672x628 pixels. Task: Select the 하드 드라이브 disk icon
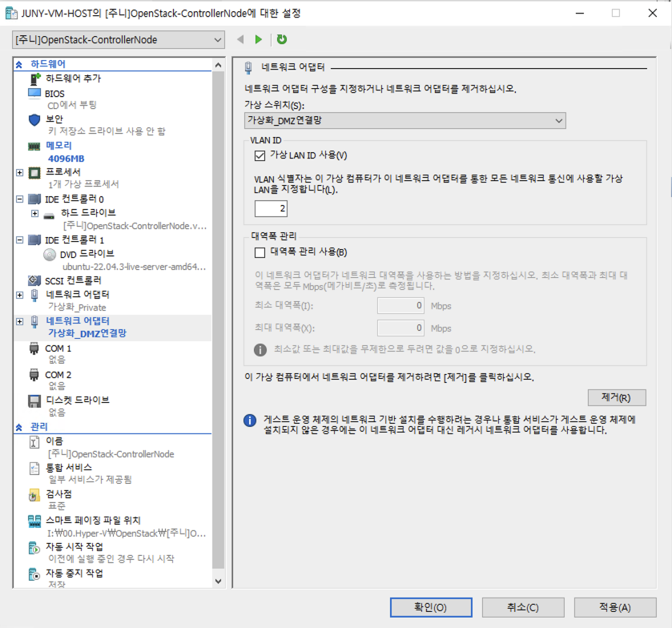[50, 215]
